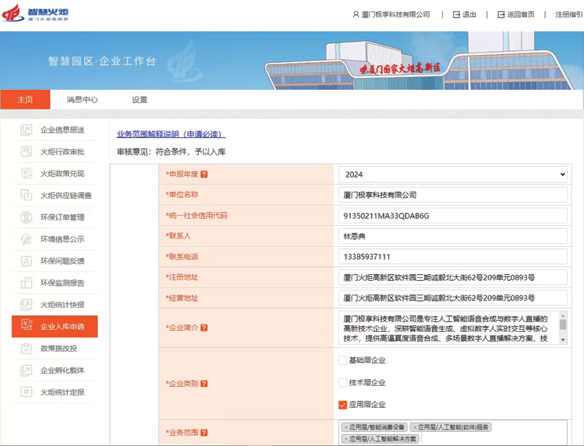Viewport: 584px width, 446px height.
Task: Click the 环保监测报告 sidebar icon
Action: (x=26, y=283)
